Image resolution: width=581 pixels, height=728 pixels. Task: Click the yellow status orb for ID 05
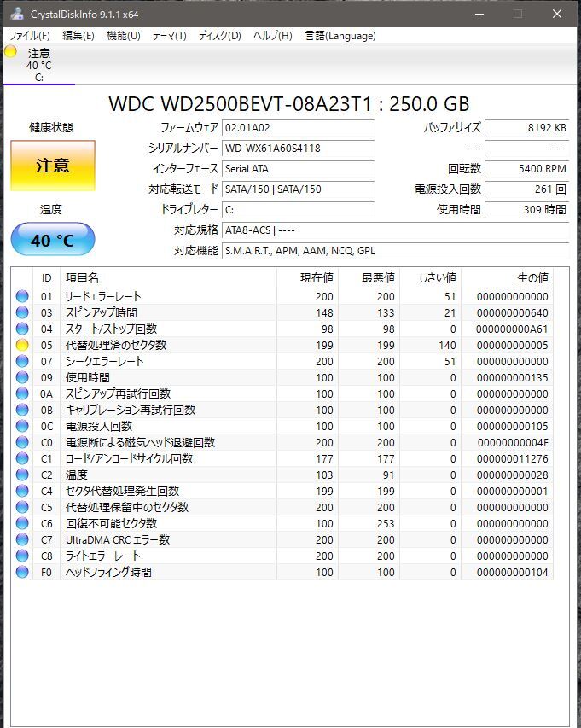coord(22,345)
